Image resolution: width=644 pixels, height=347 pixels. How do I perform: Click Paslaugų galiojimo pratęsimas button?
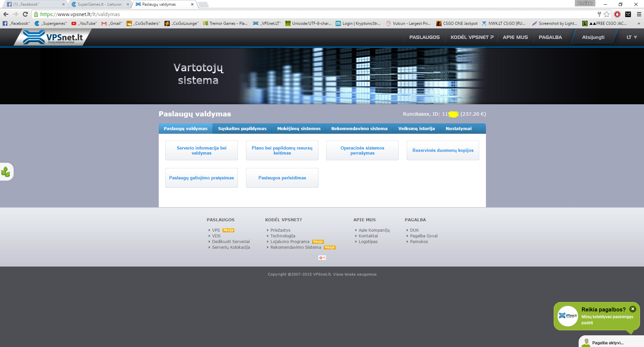[202, 178]
